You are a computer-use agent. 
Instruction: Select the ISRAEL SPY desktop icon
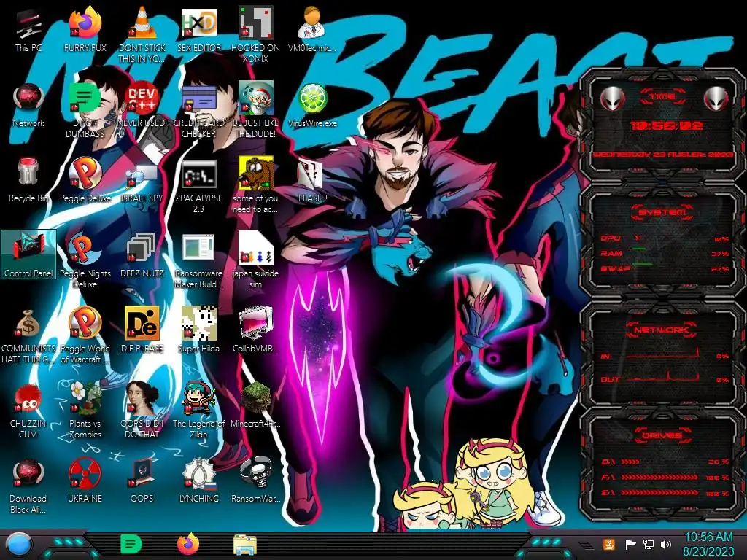(x=142, y=182)
